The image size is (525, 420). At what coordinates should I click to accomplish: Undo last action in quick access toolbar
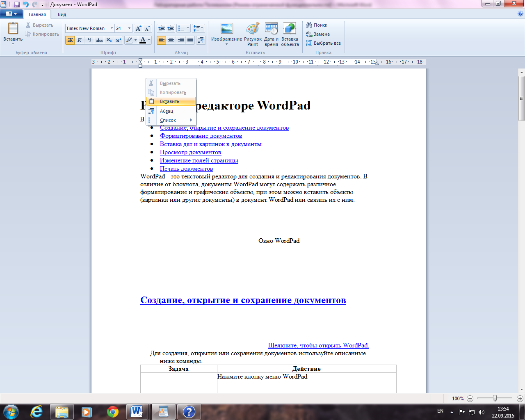[x=26, y=4]
